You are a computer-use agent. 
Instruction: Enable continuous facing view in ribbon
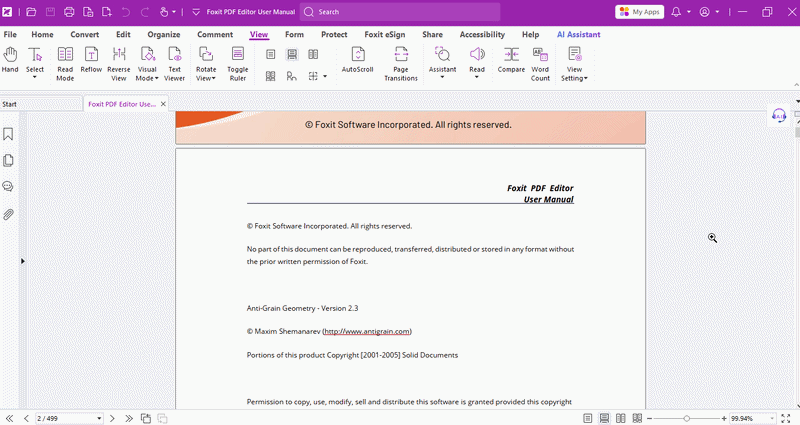click(x=270, y=76)
